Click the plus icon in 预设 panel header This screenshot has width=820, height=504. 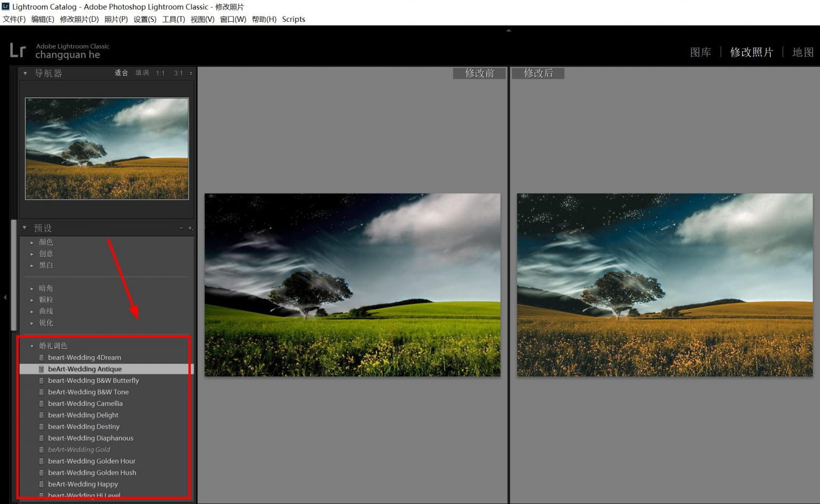pos(190,228)
